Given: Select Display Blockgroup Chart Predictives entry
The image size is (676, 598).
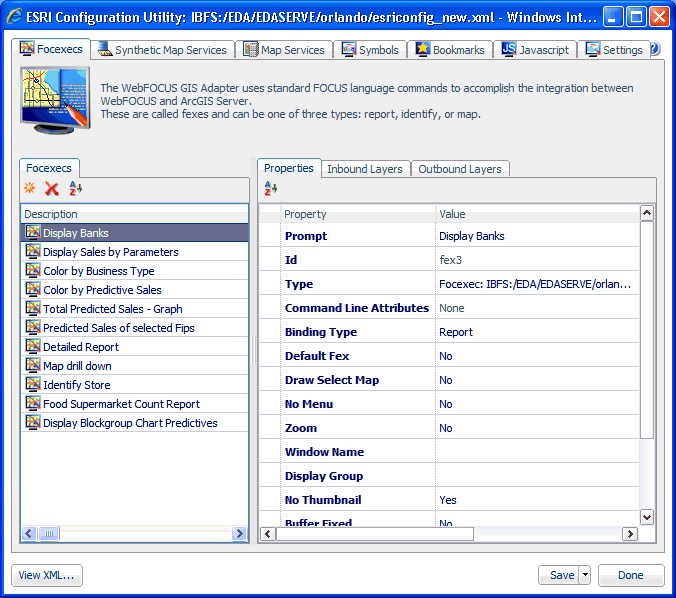Looking at the screenshot, I should click(x=135, y=423).
